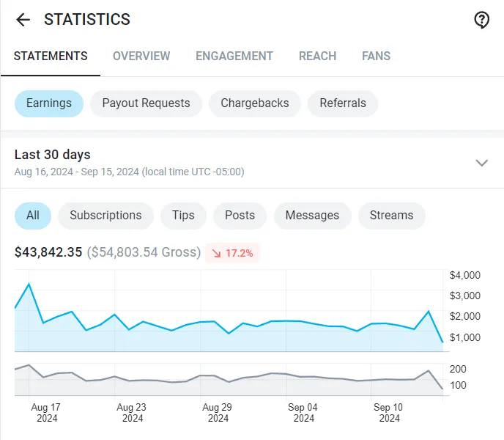504x440 pixels.
Task: Filter earnings by Tips
Action: click(183, 216)
